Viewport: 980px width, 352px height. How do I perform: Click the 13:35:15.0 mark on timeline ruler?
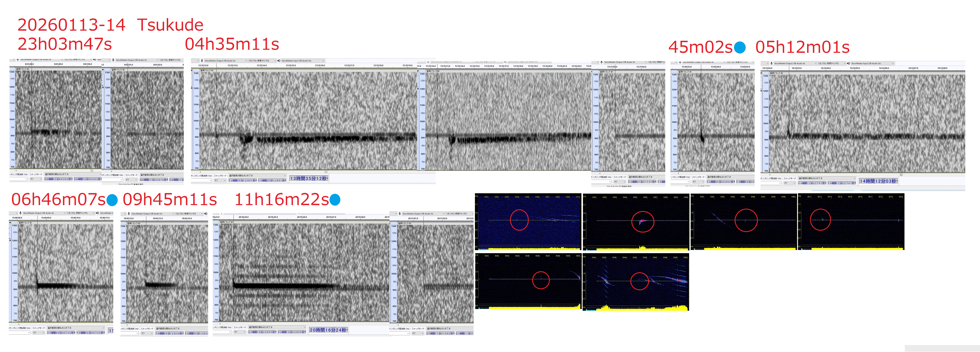tap(291, 65)
